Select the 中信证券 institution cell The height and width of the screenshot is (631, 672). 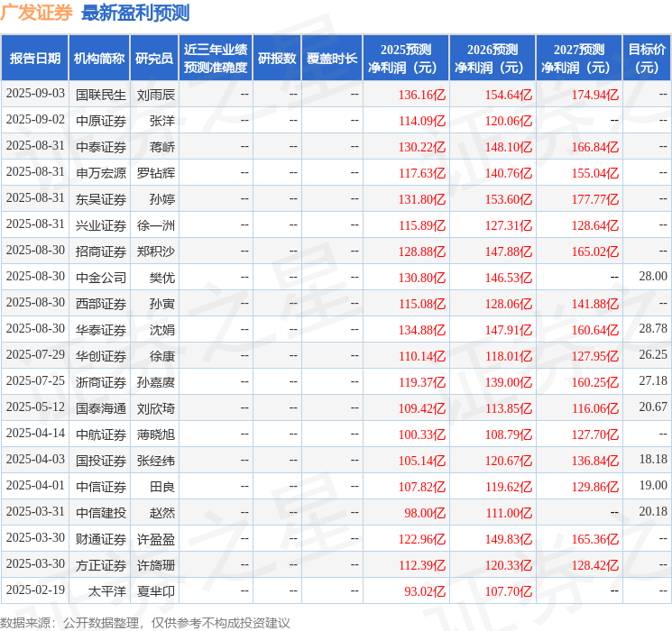101,487
